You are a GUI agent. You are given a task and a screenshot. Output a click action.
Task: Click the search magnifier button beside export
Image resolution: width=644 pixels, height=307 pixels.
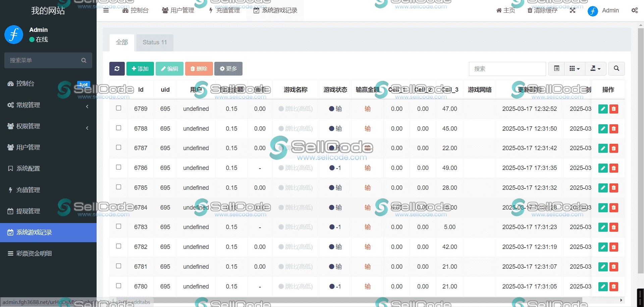[x=616, y=69]
